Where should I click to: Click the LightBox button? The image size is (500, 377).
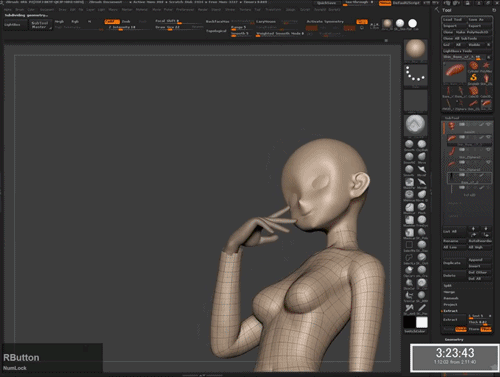15,25
